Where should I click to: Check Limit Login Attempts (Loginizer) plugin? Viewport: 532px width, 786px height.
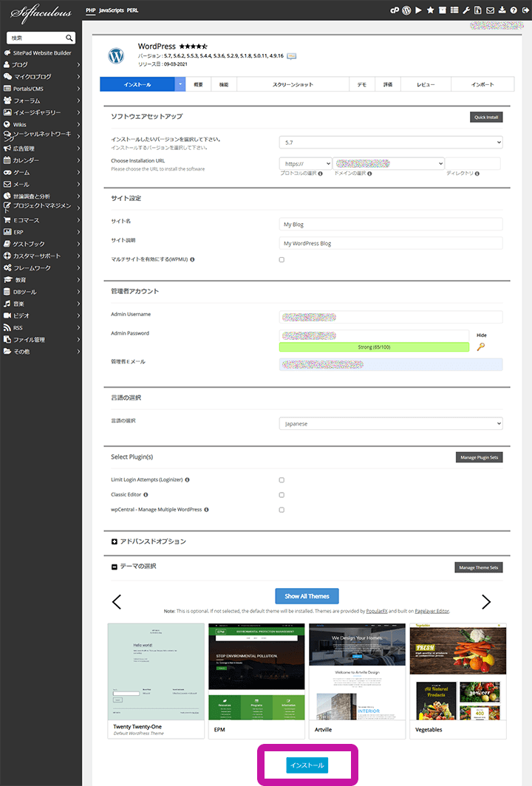pyautogui.click(x=282, y=480)
